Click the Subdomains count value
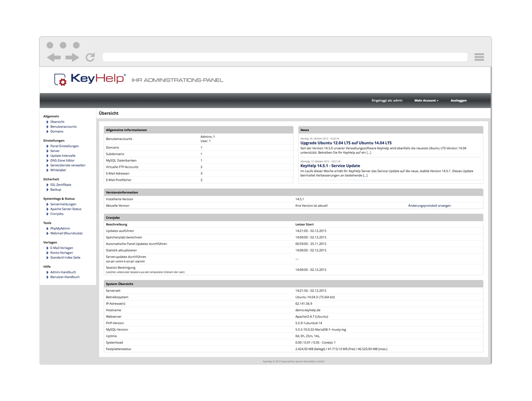 pyautogui.click(x=202, y=154)
